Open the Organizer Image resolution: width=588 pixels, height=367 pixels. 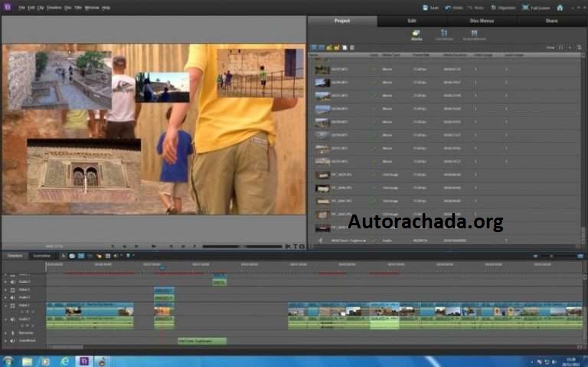(x=503, y=8)
